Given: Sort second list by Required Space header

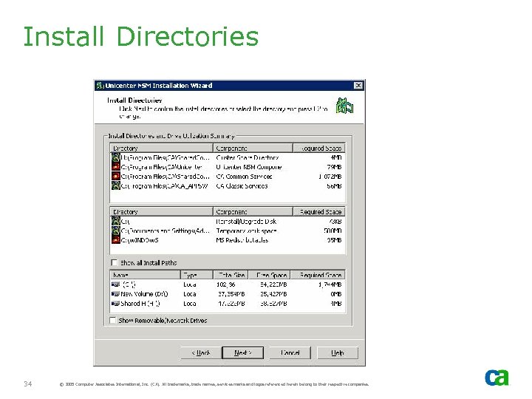Looking at the screenshot, I should 319,212.
